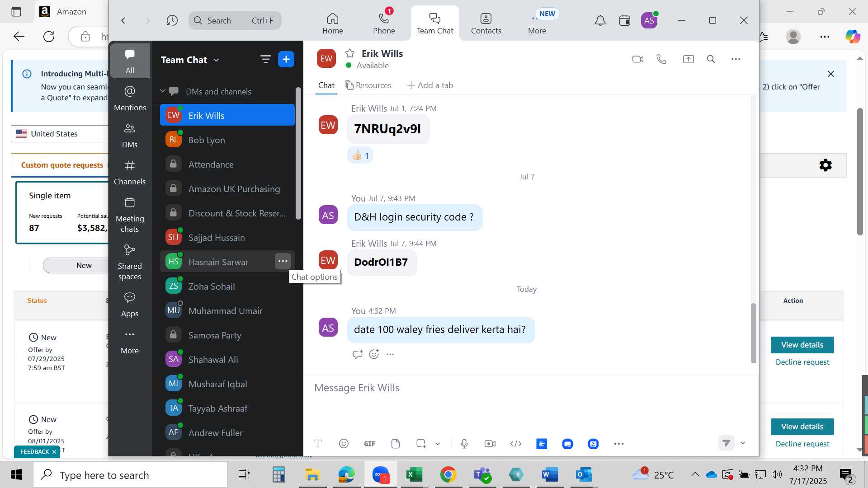Open the screenshot capture tool
This screenshot has width=868, height=488.
pyautogui.click(x=421, y=444)
